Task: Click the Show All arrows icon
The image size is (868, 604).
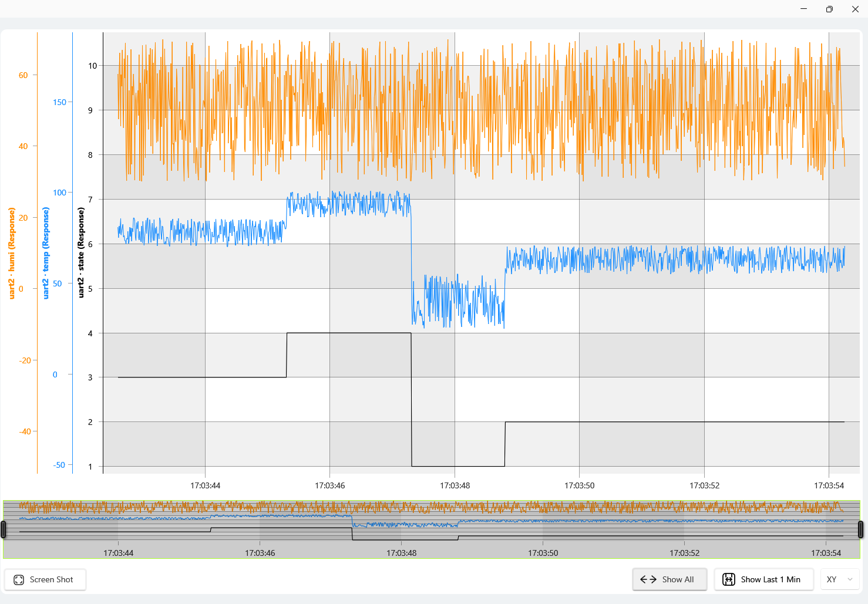Action: click(648, 579)
